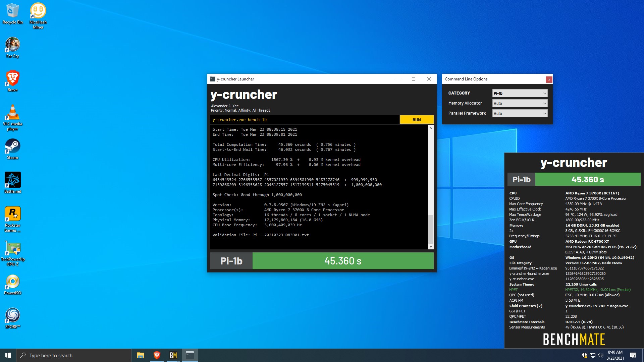Expand the CATEGORY Pi-1b dropdown

[x=520, y=93]
